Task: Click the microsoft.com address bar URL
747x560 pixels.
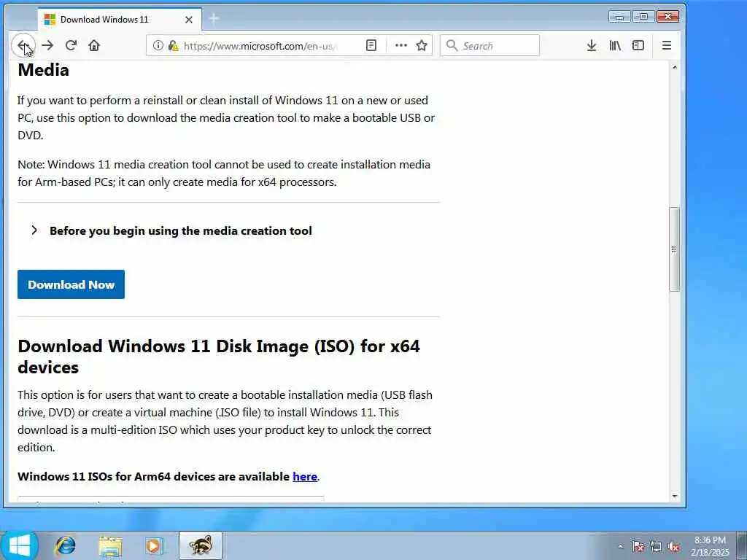Action: (260, 46)
